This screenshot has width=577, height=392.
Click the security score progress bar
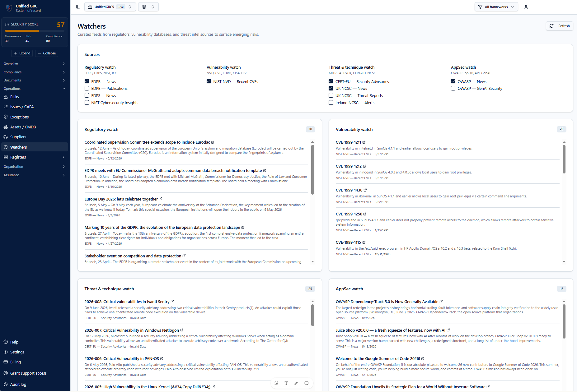(x=35, y=31)
